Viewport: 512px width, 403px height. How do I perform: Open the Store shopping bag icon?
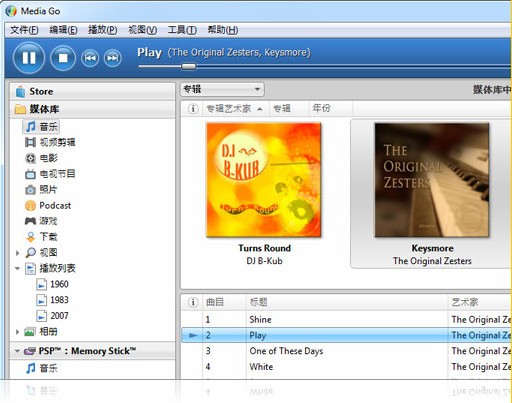coord(20,91)
